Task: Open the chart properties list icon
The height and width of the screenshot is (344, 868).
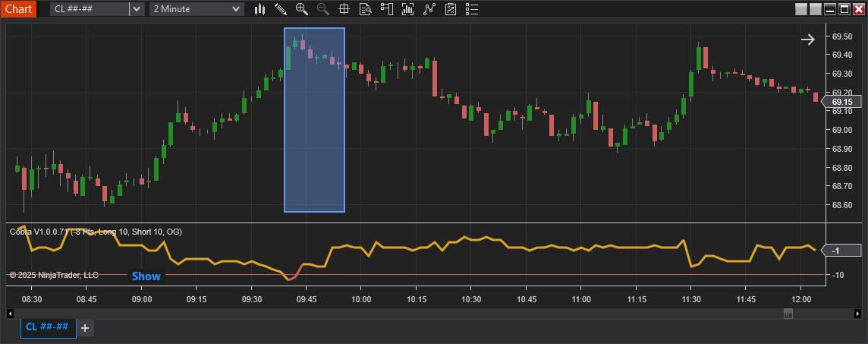Action: (472, 9)
